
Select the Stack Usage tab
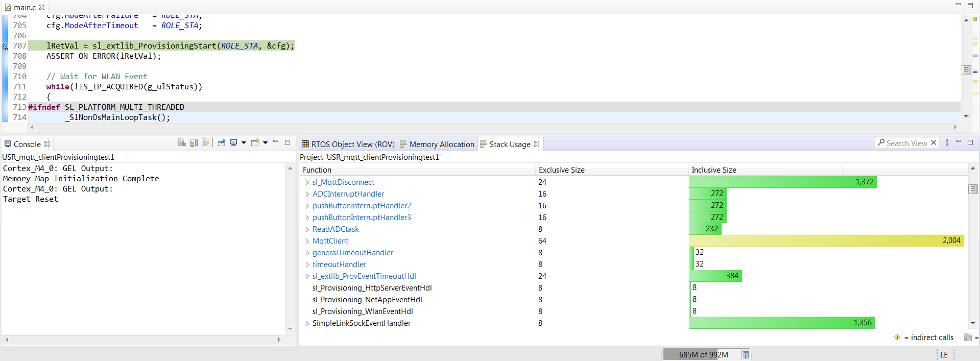click(510, 145)
